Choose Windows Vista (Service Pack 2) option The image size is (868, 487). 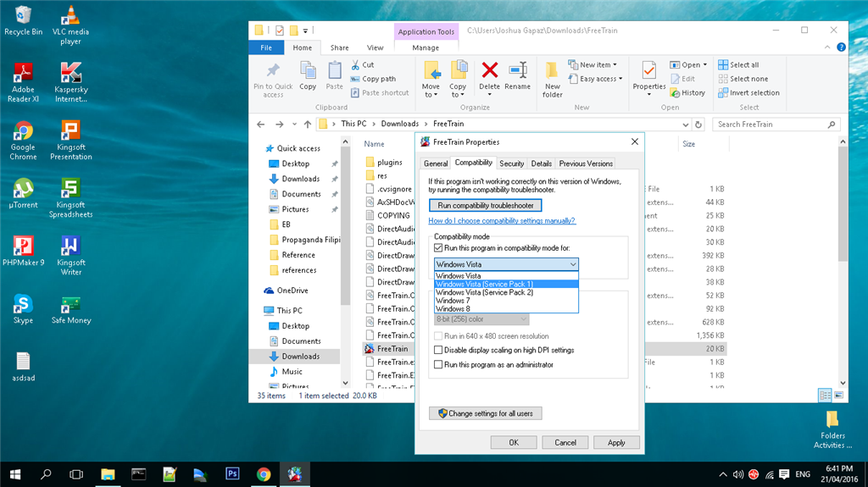point(506,292)
